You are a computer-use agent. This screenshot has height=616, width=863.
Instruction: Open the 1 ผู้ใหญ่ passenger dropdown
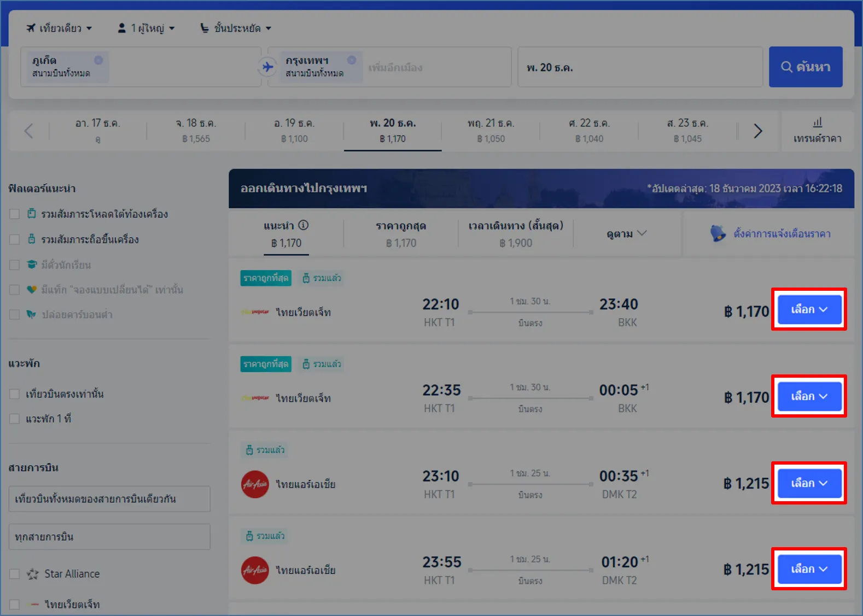click(x=146, y=28)
